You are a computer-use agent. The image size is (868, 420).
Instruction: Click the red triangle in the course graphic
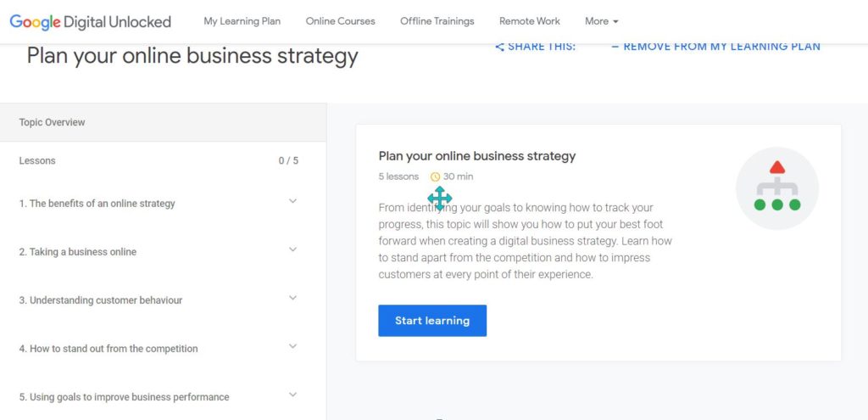777,167
